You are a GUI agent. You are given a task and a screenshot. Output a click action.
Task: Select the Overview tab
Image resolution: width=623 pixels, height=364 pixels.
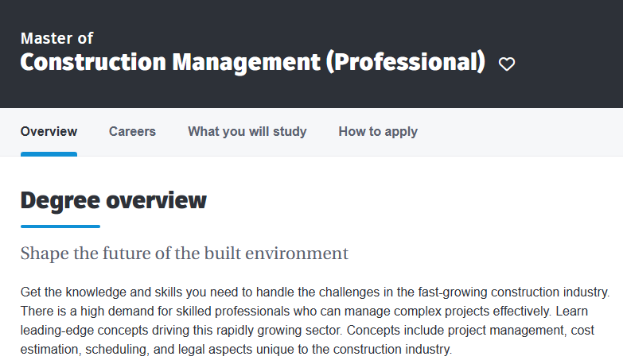pyautogui.click(x=49, y=131)
